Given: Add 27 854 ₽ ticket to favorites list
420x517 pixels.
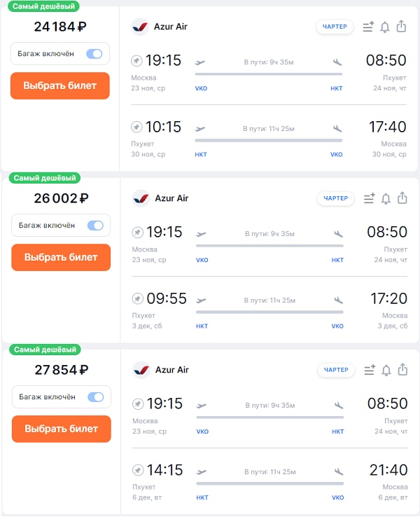Looking at the screenshot, I should pyautogui.click(x=369, y=370).
